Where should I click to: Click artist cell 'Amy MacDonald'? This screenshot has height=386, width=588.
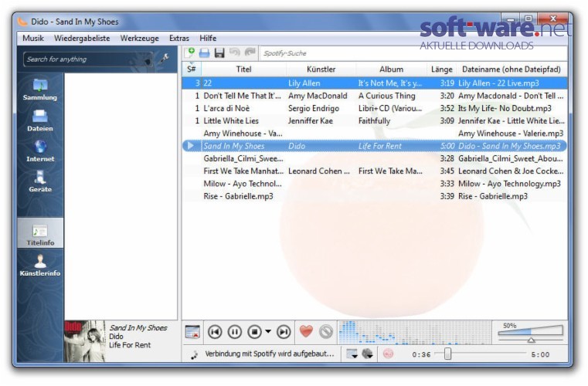(x=318, y=96)
